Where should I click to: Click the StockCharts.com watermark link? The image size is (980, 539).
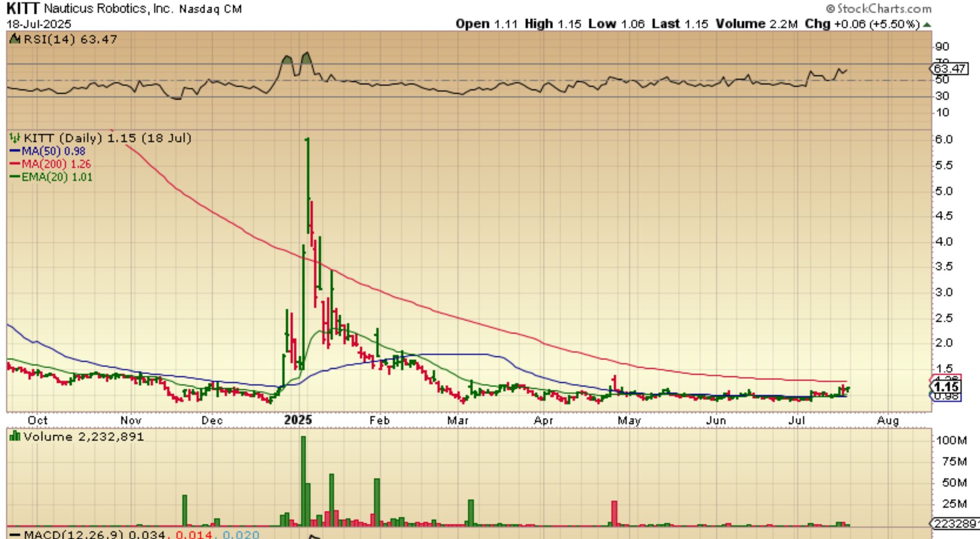(884, 9)
